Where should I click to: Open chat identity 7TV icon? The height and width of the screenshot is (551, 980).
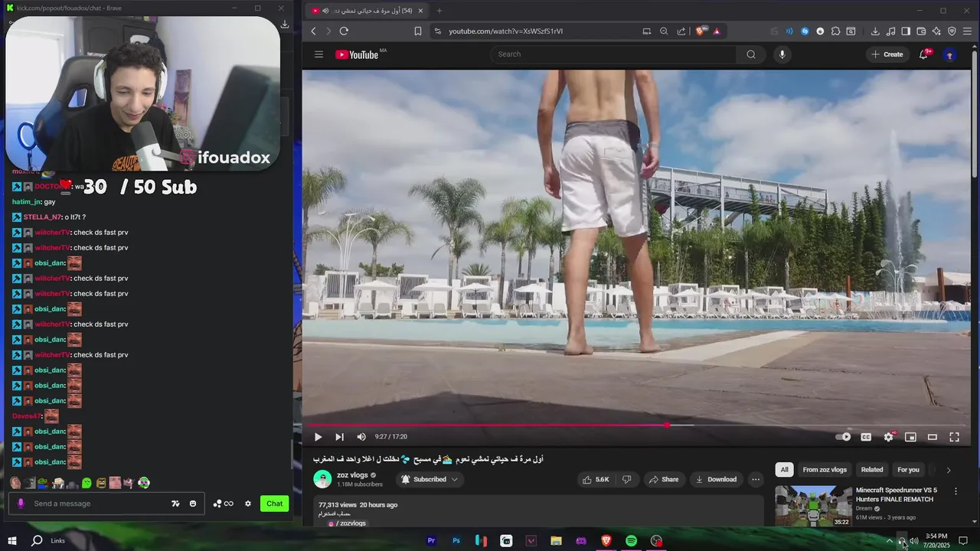click(175, 504)
